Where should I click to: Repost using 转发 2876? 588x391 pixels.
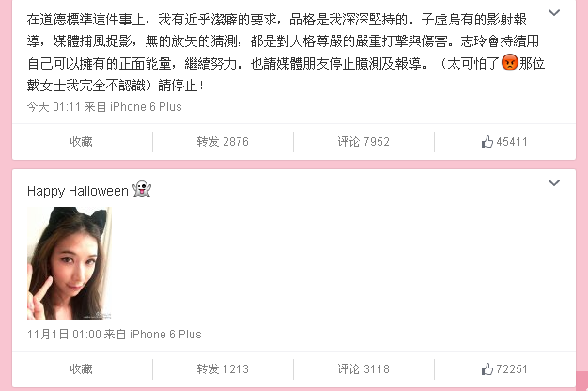click(x=223, y=142)
